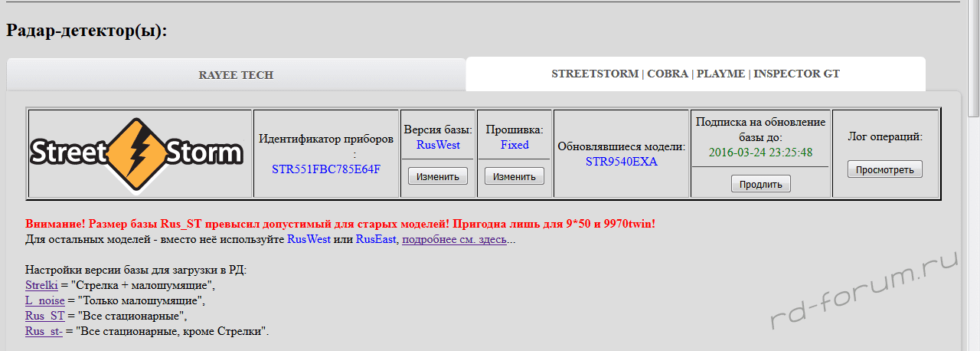This screenshot has width=980, height=351.
Task: Open the подробнее см. здесь link
Action: pos(454,240)
